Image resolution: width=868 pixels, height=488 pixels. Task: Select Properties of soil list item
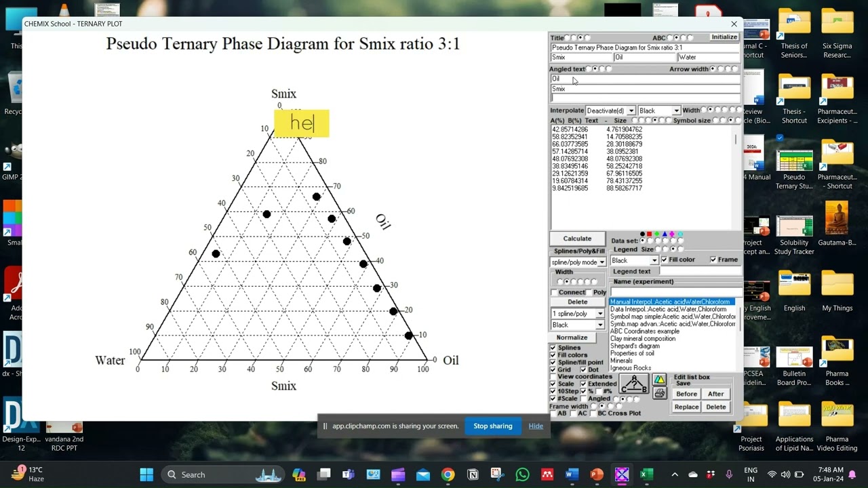632,354
